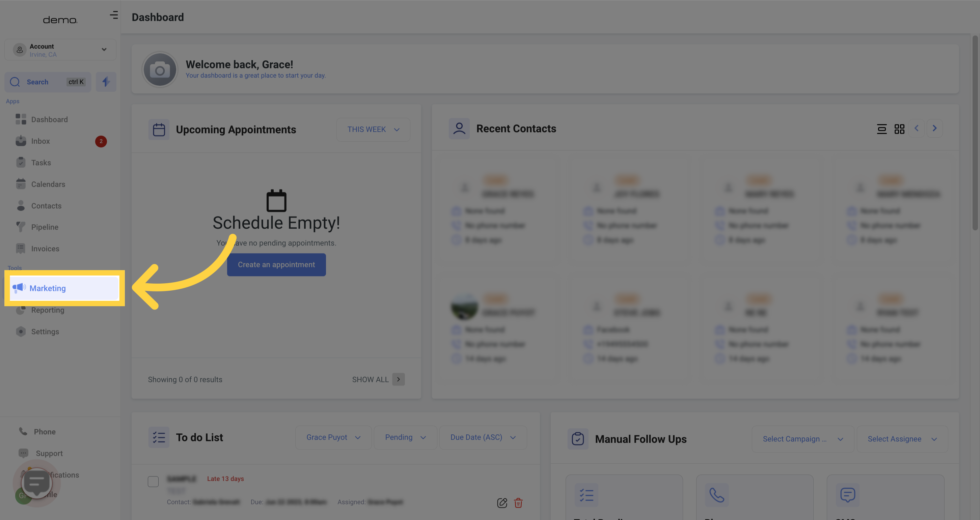980x520 pixels.
Task: Check off the SAMPLE to-do item
Action: pos(153,481)
